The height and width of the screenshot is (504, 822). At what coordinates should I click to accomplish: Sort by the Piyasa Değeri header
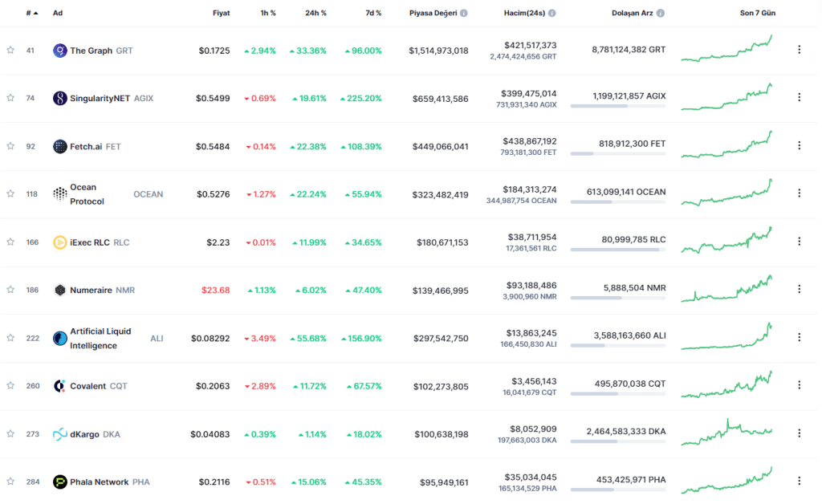point(433,13)
